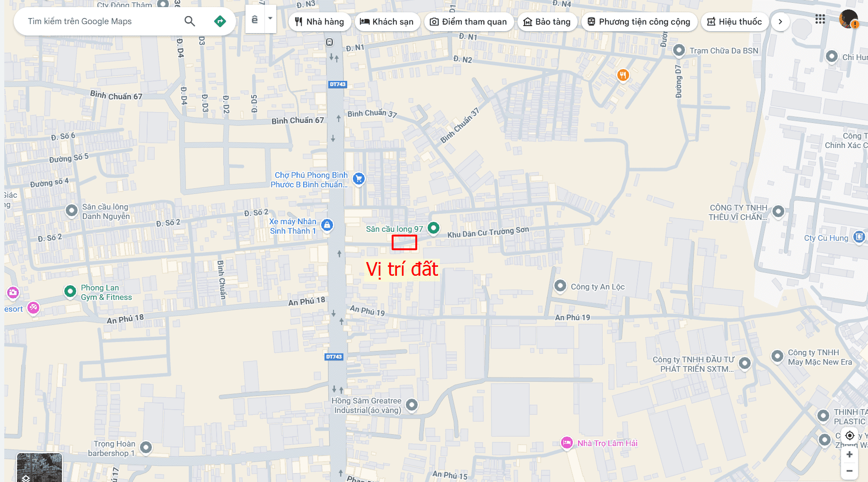Filter by Khách sạn chip
The height and width of the screenshot is (482, 868).
click(387, 22)
